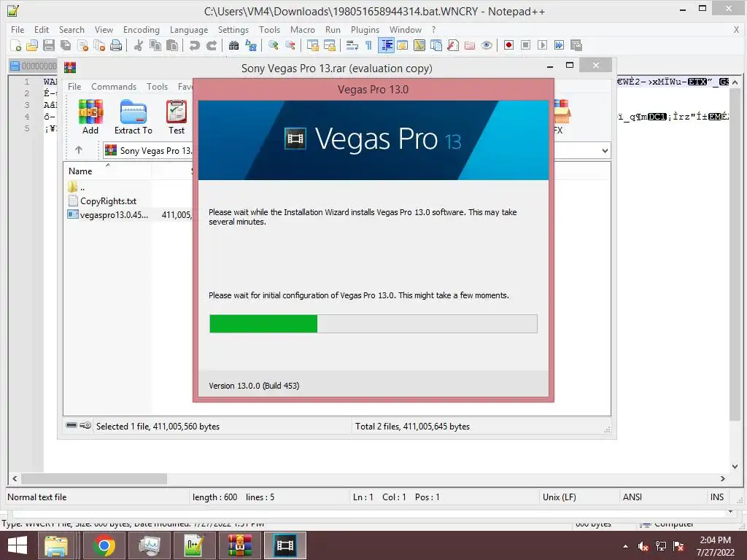Open the Tools menu in WinRAR window
The width and height of the screenshot is (747, 560).
coord(158,87)
